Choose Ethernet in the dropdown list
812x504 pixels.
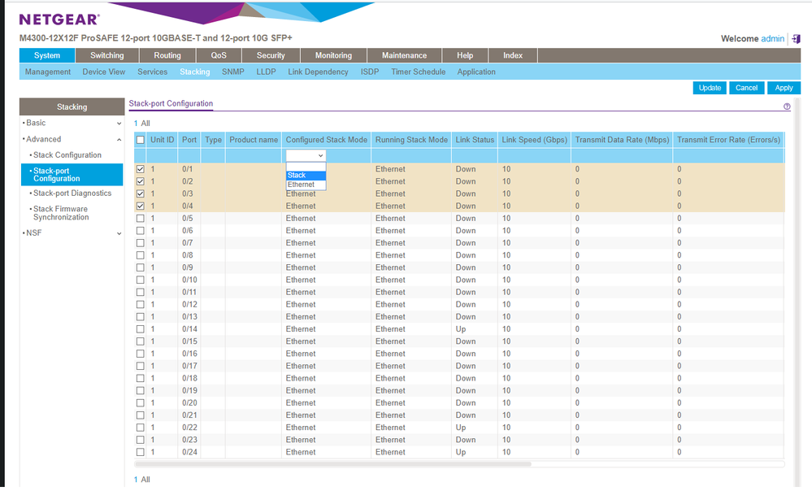306,185
